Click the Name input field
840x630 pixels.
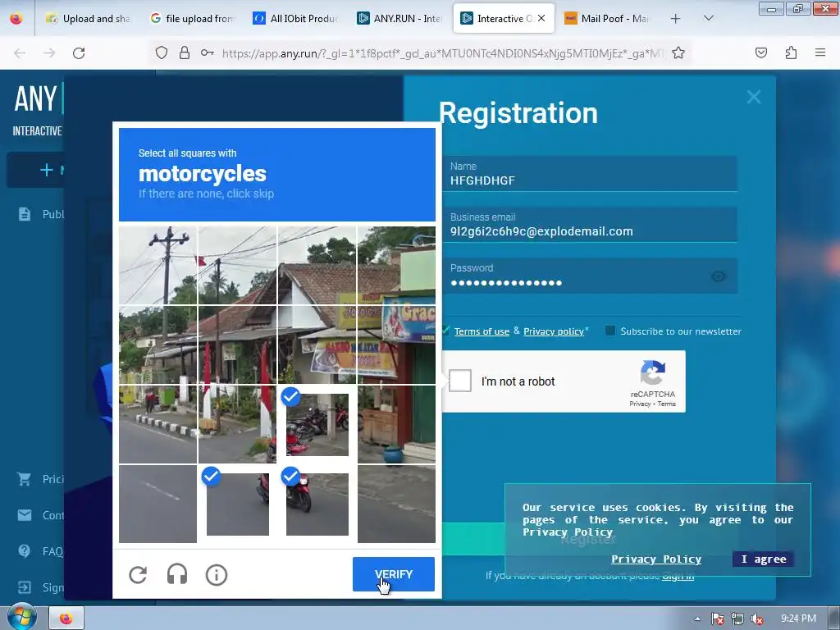coord(590,174)
